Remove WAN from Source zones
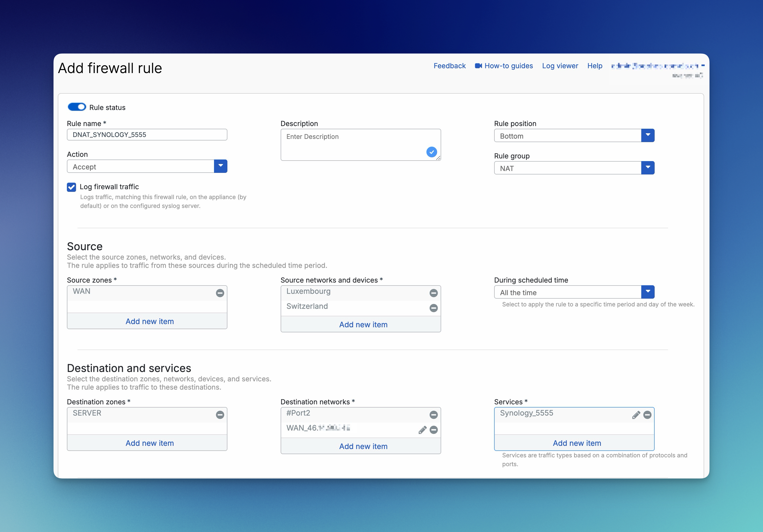This screenshot has width=763, height=532. tap(220, 293)
